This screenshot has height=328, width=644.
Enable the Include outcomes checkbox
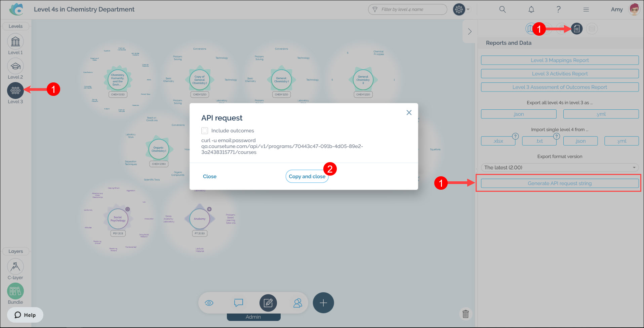pyautogui.click(x=205, y=131)
